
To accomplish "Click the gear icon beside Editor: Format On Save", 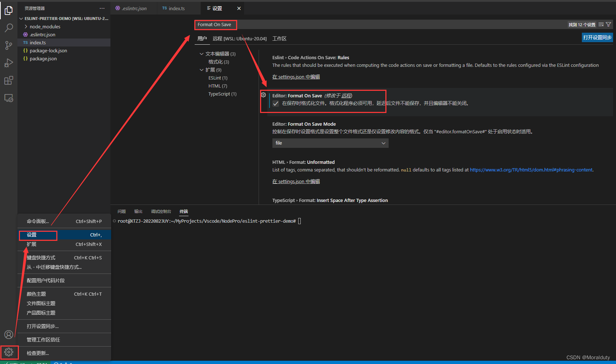I will pyautogui.click(x=264, y=95).
